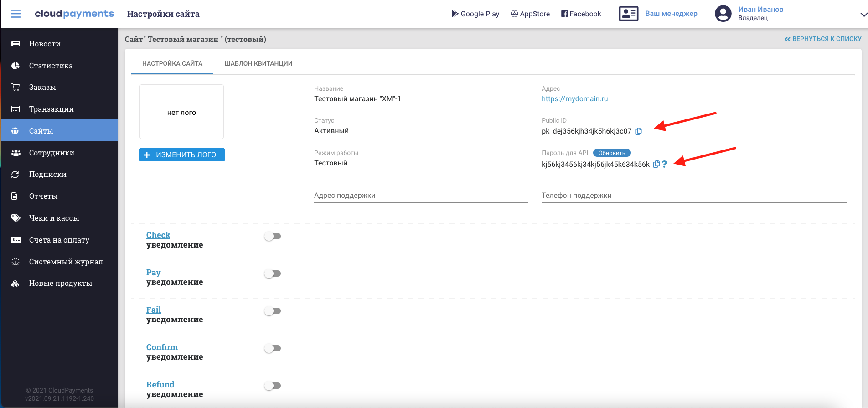Open API password help question mark

pyautogui.click(x=665, y=164)
